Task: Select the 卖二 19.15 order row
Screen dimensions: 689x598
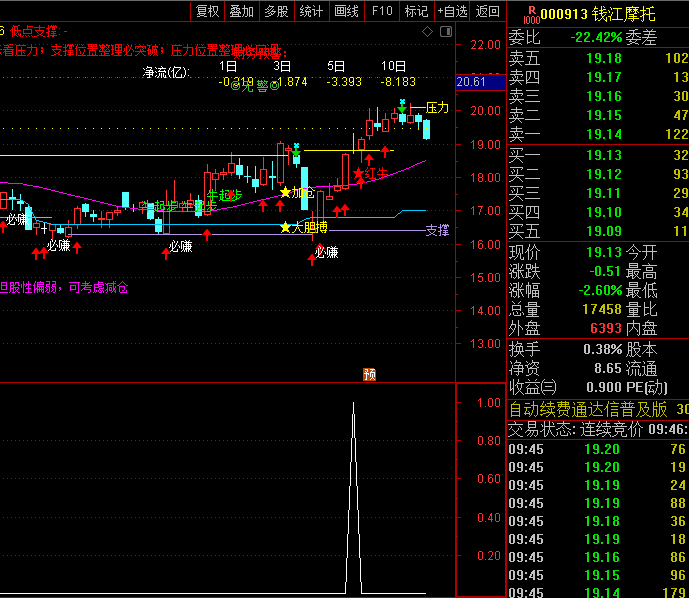Action: (x=598, y=115)
